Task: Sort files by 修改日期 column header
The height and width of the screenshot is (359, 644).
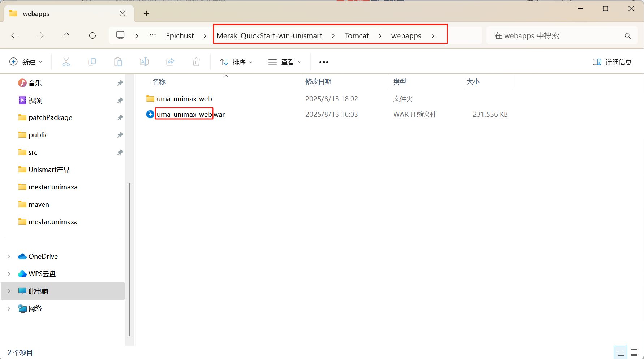Action: pos(318,82)
